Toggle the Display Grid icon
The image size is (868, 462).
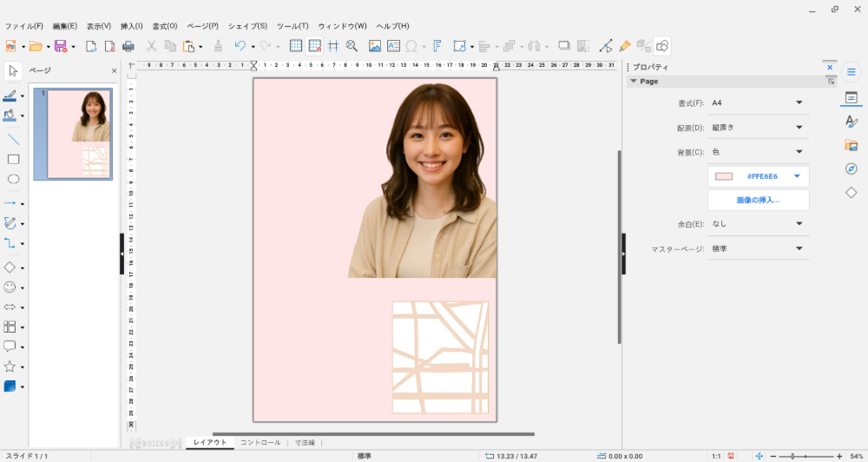click(296, 46)
